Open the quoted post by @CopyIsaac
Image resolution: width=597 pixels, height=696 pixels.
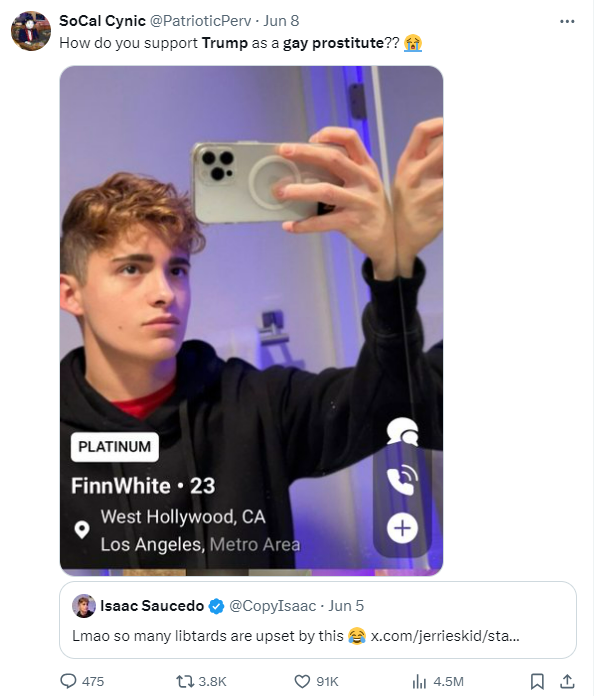tap(318, 620)
